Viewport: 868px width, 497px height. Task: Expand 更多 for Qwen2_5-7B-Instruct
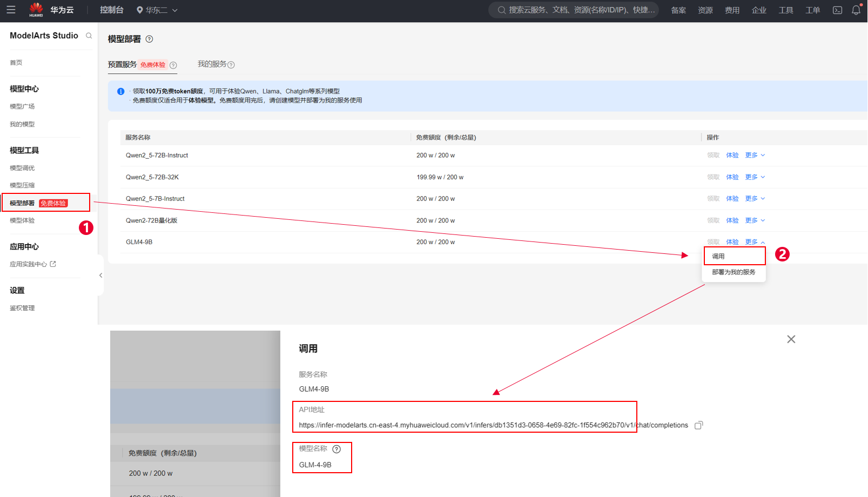pos(755,199)
